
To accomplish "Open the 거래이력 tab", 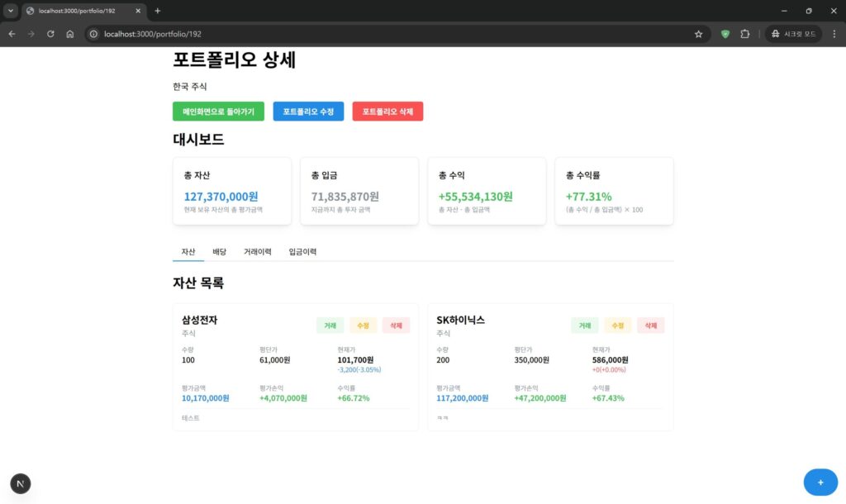I will coord(257,251).
